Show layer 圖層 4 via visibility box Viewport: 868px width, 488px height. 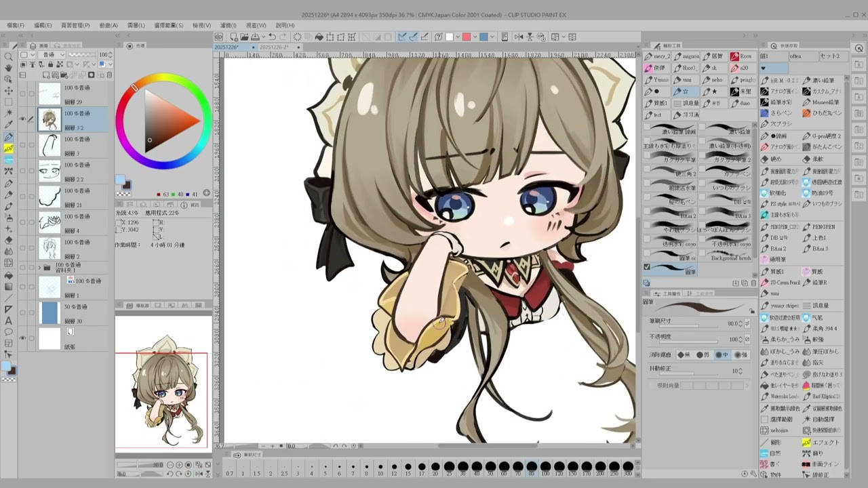22,222
